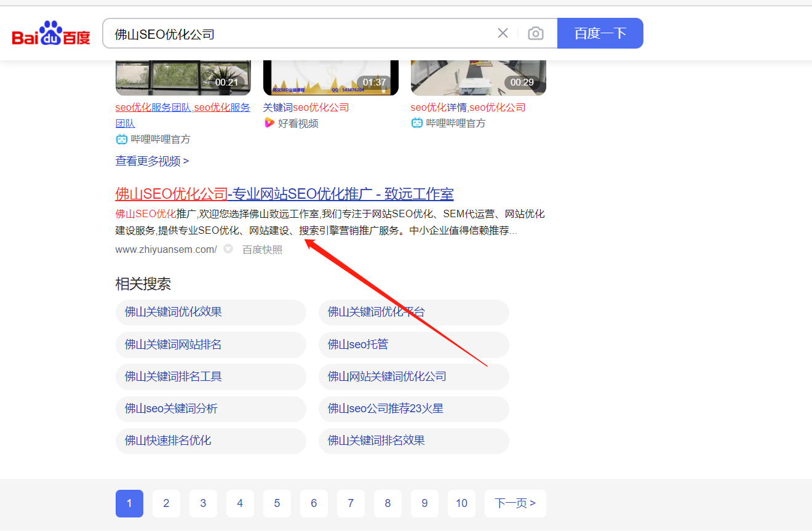The height and width of the screenshot is (531, 812).
Task: Go to results page 5
Action: point(277,503)
